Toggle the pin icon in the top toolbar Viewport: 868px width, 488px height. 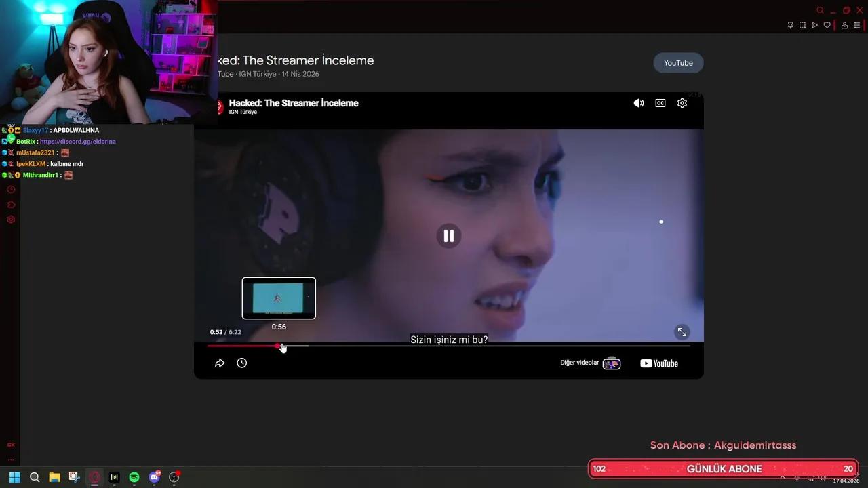click(789, 24)
